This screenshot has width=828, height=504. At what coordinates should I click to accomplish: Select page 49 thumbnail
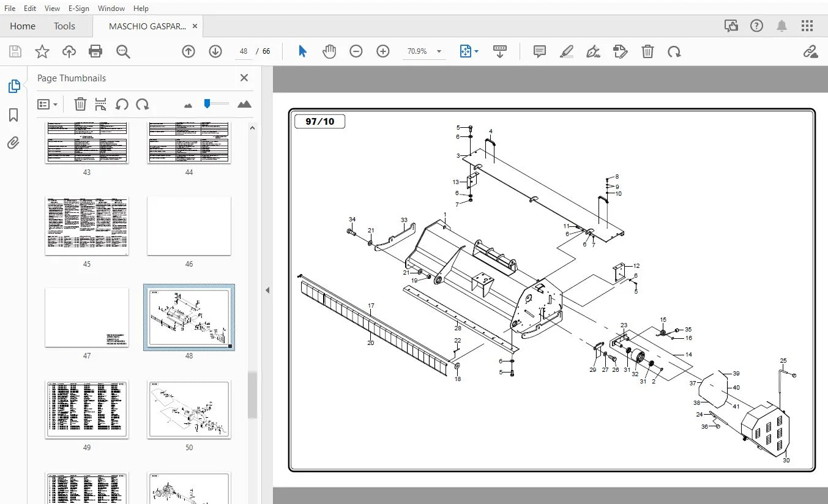(x=87, y=409)
